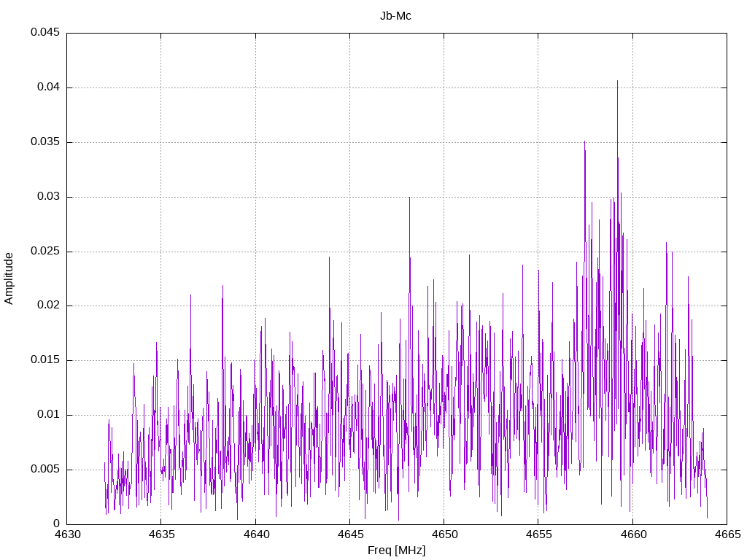Click the y-axis tick label 0.04
747x560 pixels.
click(x=49, y=87)
